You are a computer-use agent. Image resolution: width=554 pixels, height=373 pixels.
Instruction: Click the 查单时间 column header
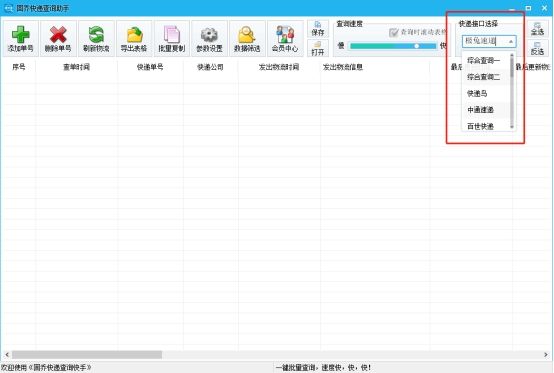tap(76, 67)
